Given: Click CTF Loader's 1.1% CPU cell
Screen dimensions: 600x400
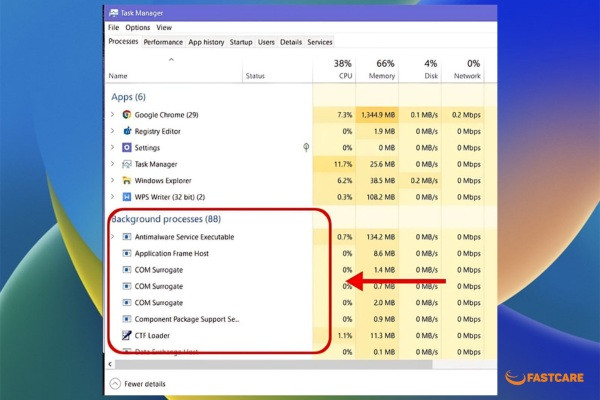Looking at the screenshot, I should 334,335.
